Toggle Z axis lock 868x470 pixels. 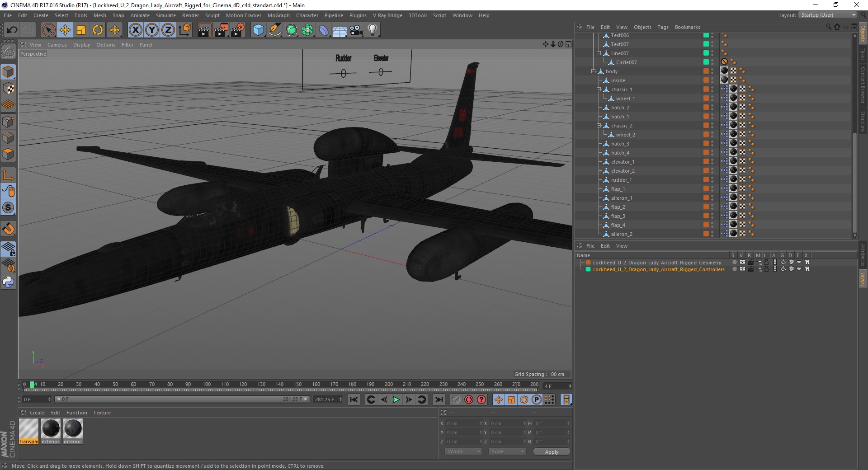point(168,30)
